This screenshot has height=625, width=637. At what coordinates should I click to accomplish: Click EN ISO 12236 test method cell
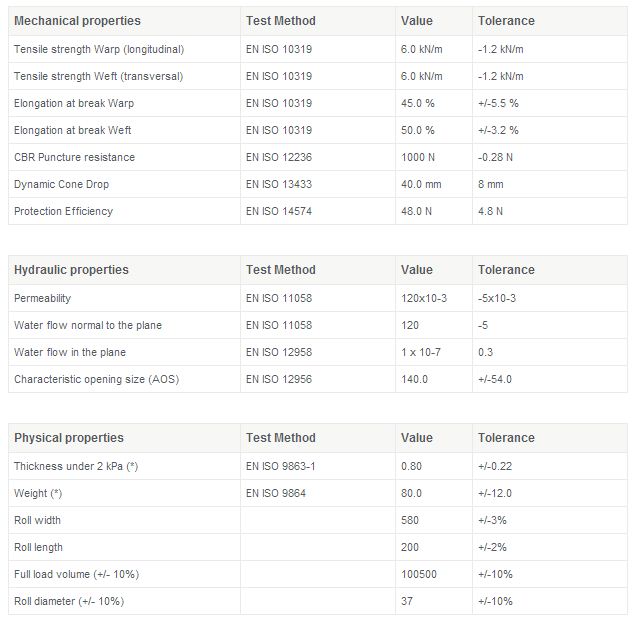coord(279,157)
